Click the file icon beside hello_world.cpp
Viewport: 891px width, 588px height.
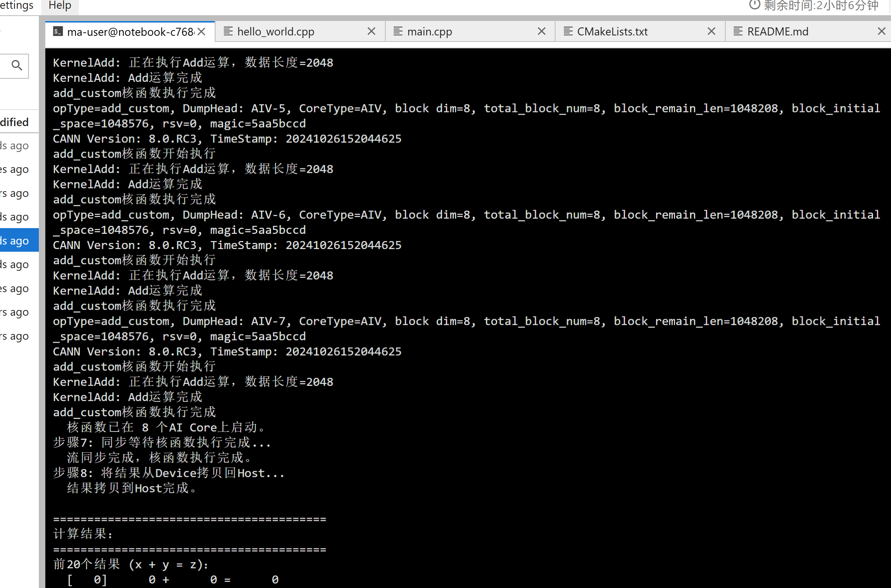228,31
